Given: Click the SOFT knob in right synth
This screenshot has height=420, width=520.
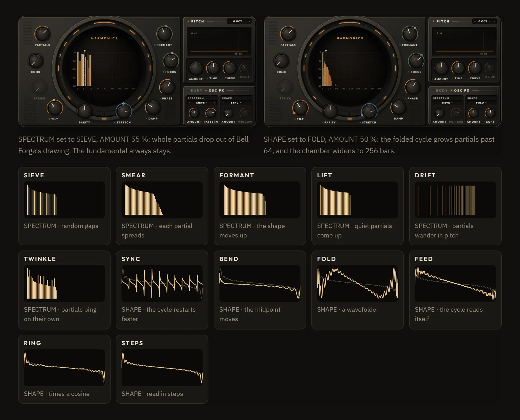Looking at the screenshot, I should 490,113.
